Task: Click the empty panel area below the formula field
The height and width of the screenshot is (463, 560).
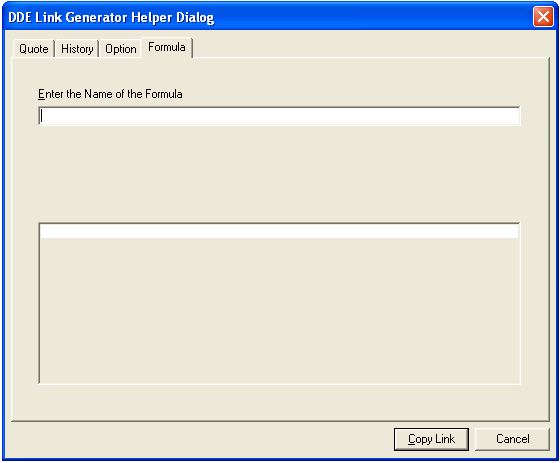Action: (x=279, y=174)
